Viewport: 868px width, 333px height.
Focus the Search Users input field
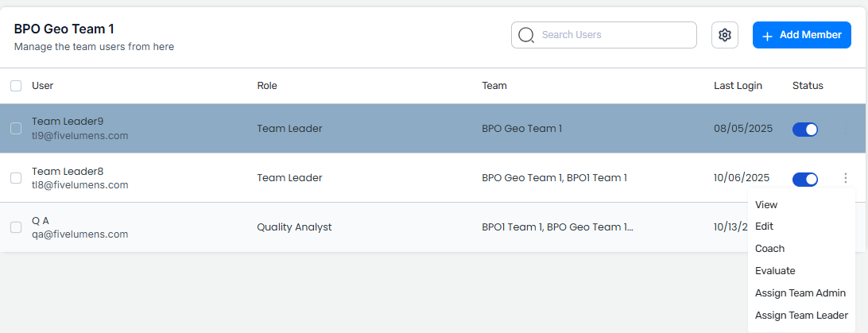(x=612, y=35)
